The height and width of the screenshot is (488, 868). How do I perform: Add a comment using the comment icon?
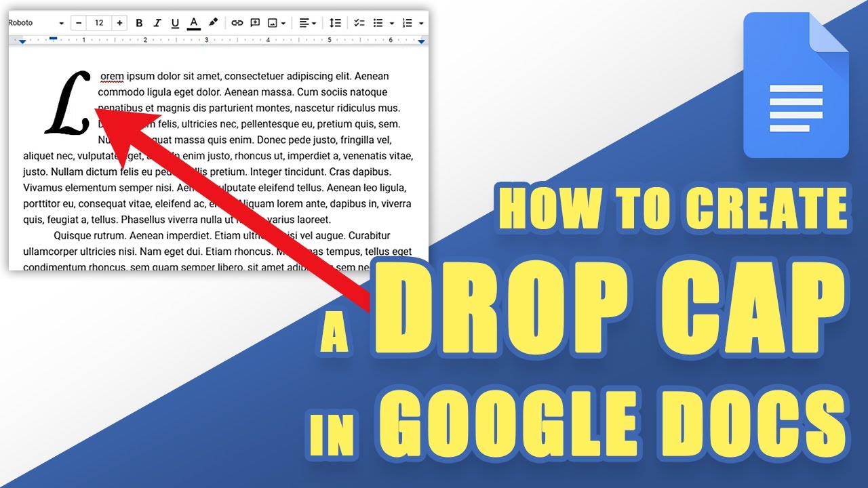(255, 23)
